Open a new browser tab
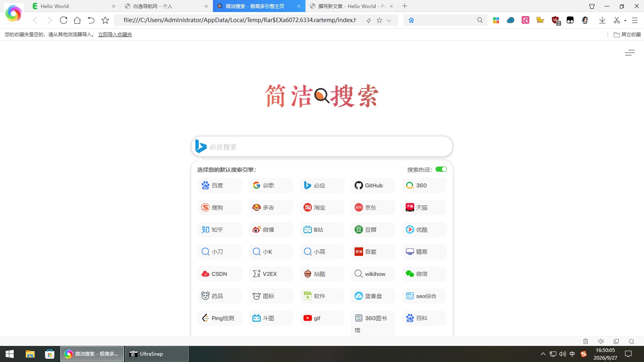The image size is (644, 362). pyautogui.click(x=405, y=6)
